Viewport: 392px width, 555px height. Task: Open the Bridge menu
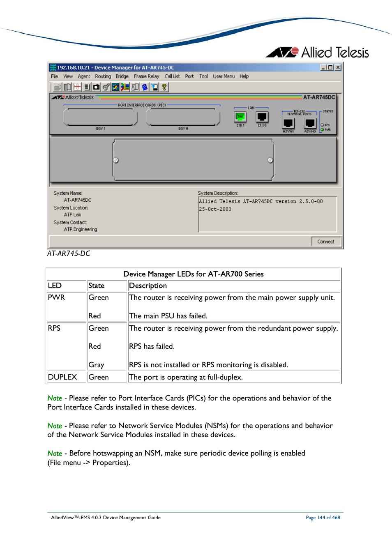point(122,76)
